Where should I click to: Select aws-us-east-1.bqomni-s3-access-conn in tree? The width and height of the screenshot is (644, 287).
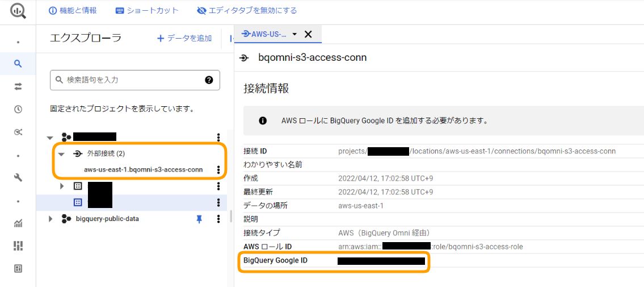(144, 169)
